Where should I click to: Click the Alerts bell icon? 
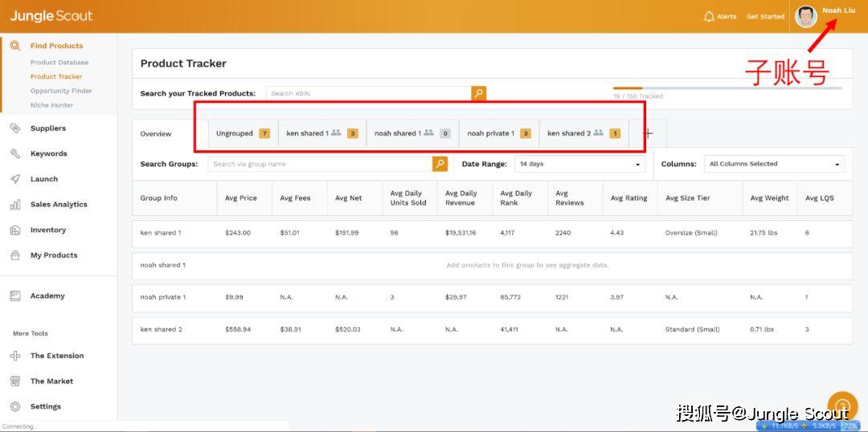(709, 17)
